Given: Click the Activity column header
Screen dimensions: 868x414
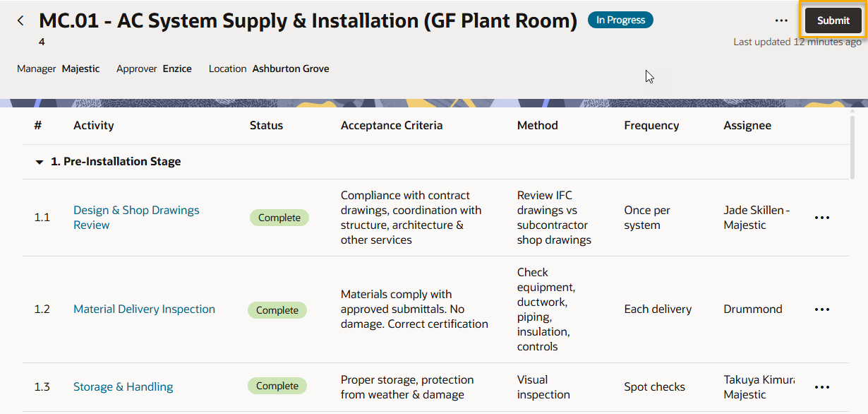Looking at the screenshot, I should (x=93, y=126).
